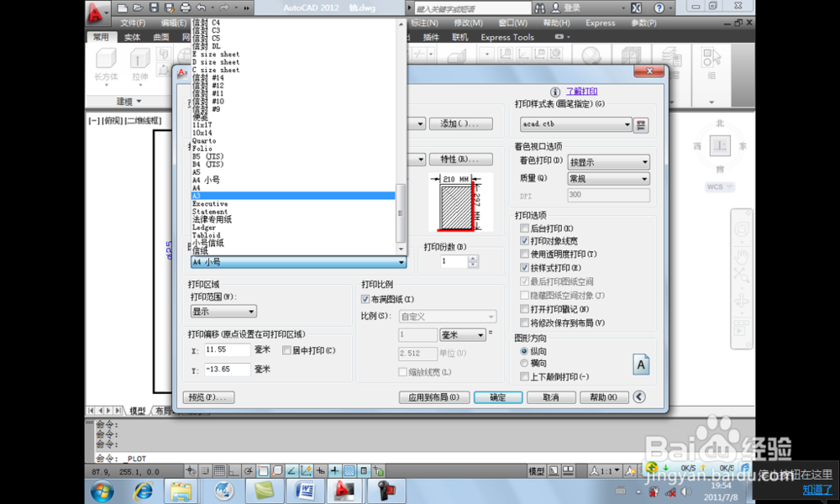The width and height of the screenshot is (840, 504).
Task: Click the Help question mark icon
Action: pos(659,8)
